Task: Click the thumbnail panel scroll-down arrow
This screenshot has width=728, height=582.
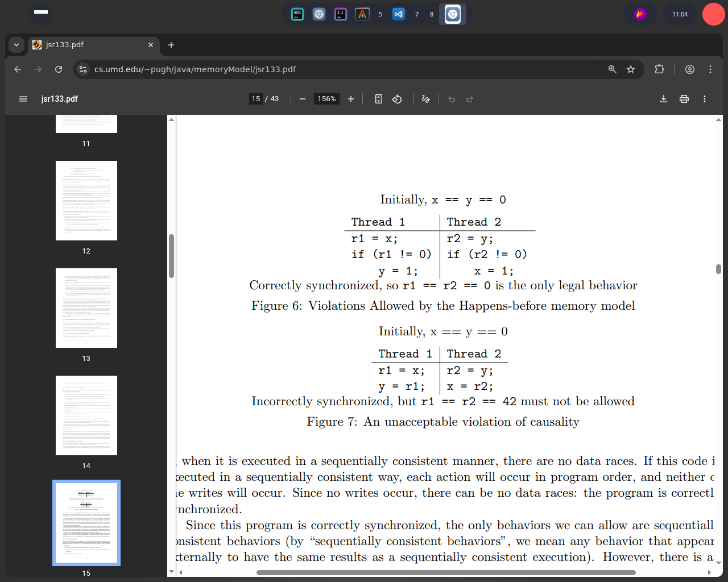Action: click(x=171, y=572)
